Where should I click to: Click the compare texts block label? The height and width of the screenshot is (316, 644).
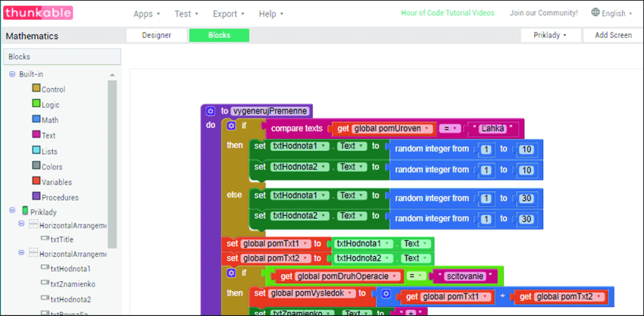[x=297, y=129]
